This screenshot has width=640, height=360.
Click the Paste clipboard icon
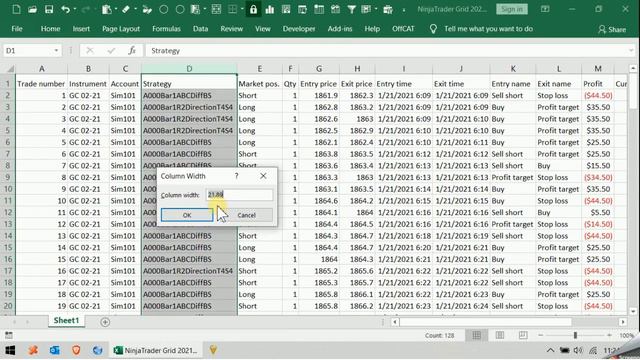point(107,9)
